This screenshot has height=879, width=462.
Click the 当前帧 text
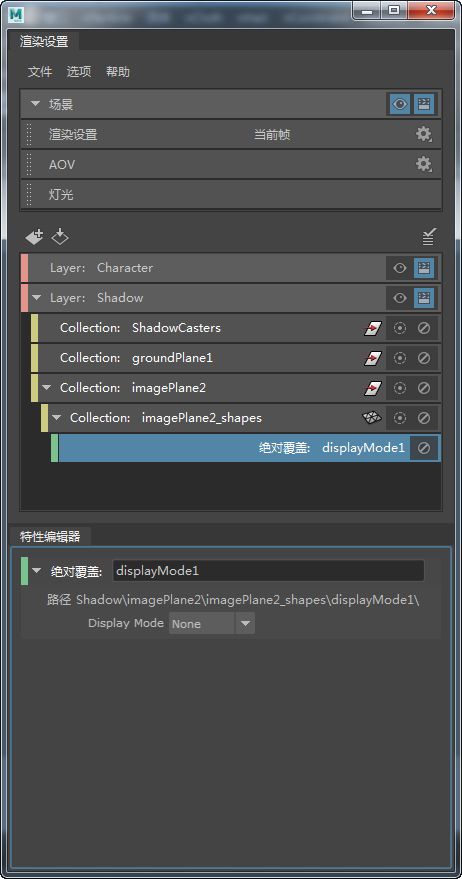[x=272, y=135]
